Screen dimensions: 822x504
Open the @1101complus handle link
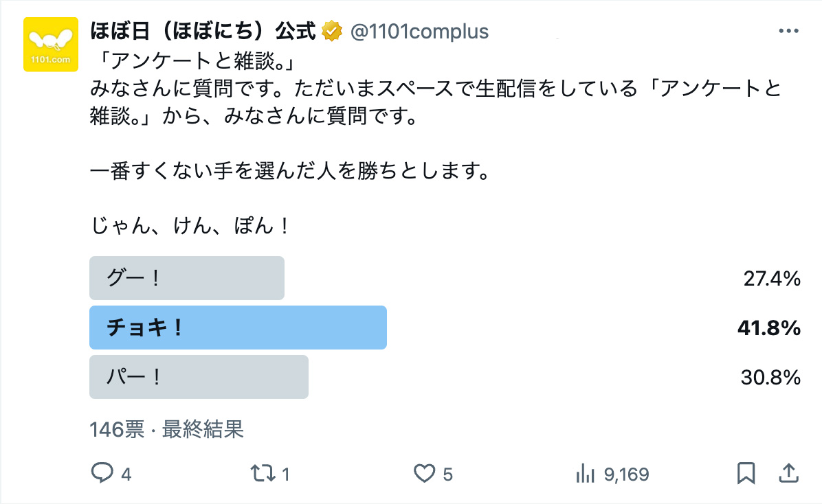[x=420, y=32]
